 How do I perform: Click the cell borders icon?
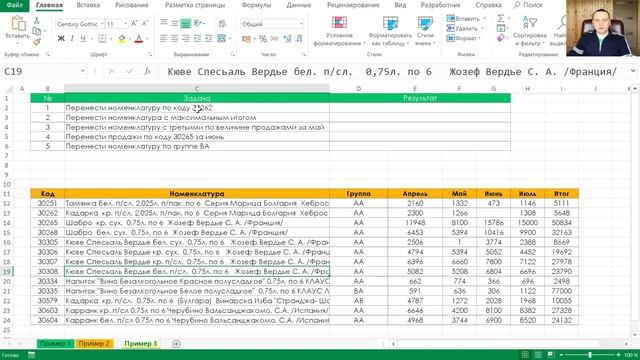102,38
